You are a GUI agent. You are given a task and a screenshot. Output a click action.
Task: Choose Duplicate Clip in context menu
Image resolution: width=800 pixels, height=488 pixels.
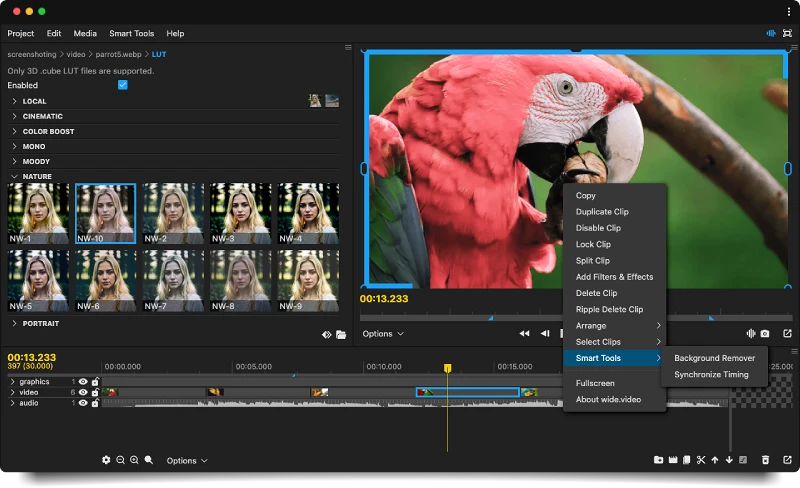coord(615,211)
